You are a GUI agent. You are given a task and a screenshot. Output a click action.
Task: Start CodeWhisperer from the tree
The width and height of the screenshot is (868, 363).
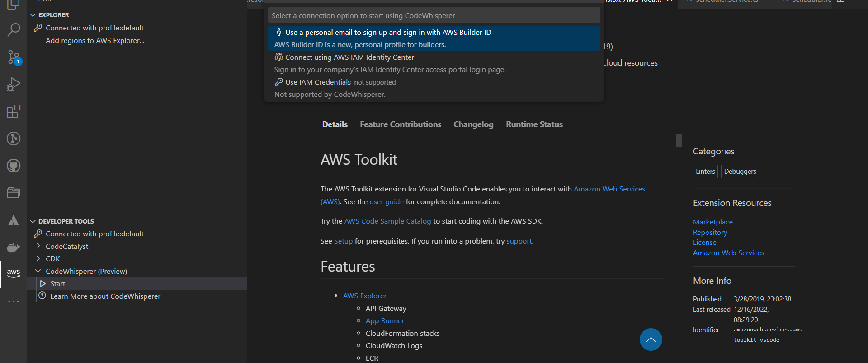pos(137,283)
